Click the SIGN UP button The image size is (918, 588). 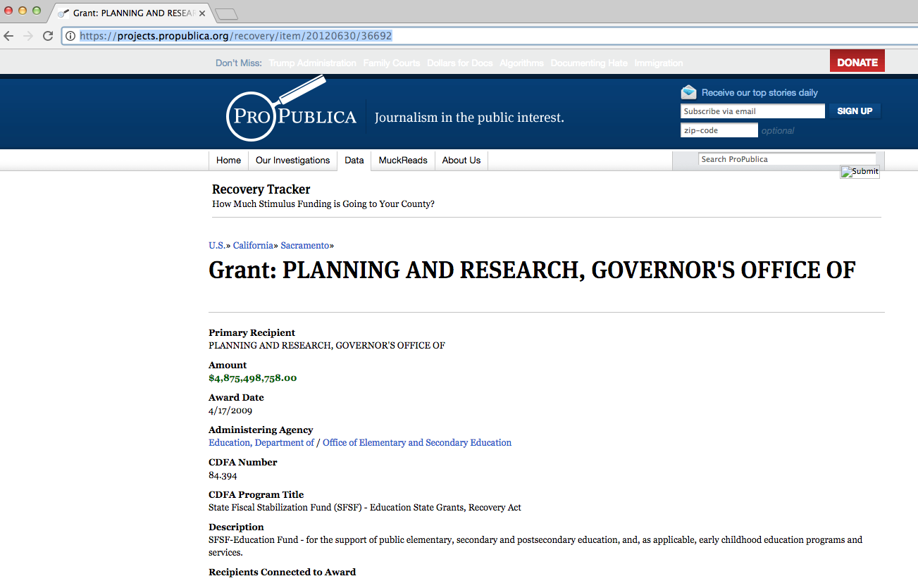[x=855, y=111]
